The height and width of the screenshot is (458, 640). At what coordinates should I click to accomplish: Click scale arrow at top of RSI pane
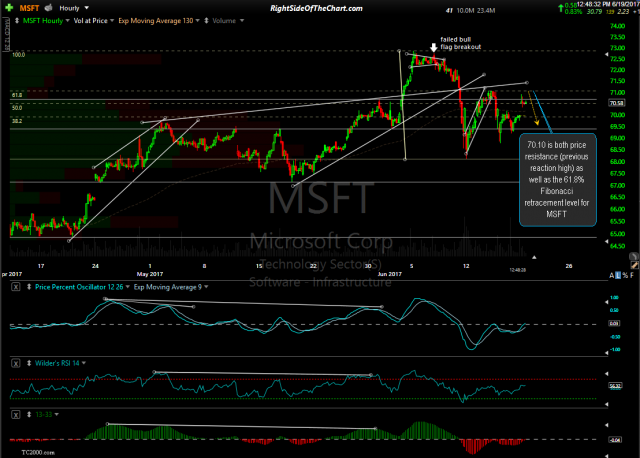(606, 374)
